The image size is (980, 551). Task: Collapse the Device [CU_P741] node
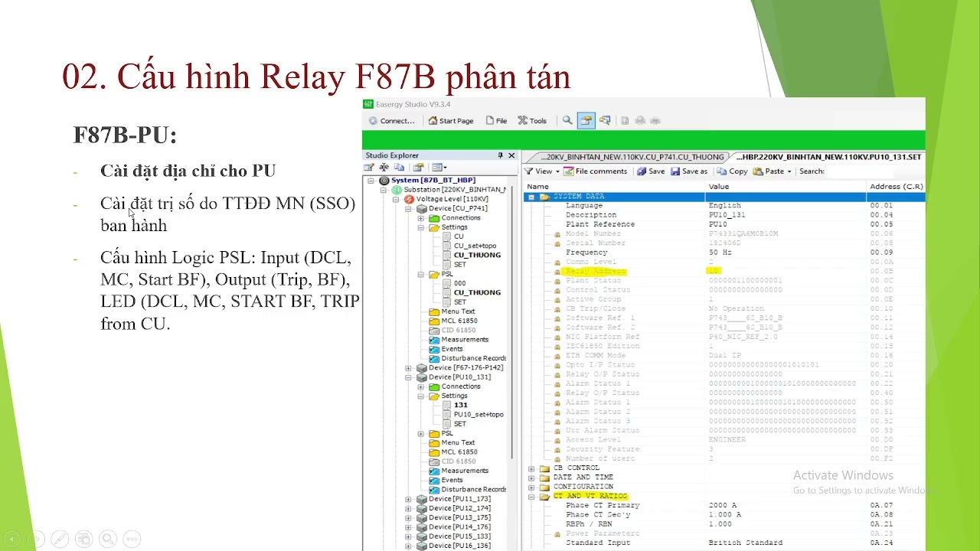tap(408, 208)
